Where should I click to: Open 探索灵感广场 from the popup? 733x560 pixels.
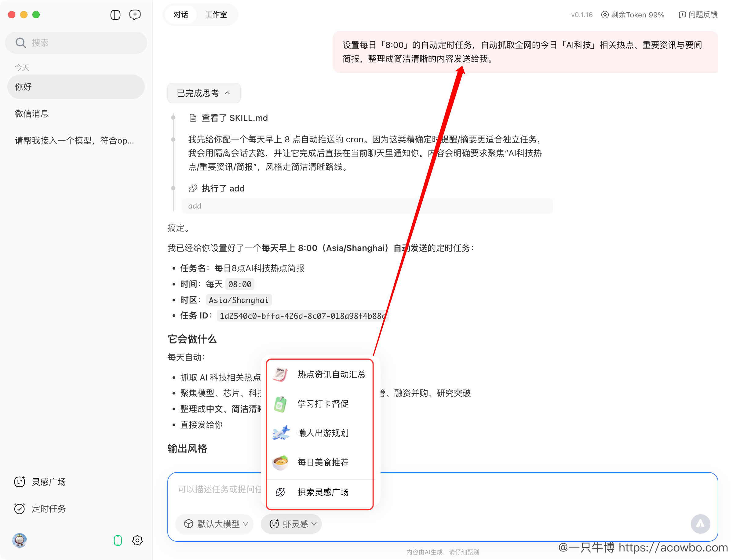(x=323, y=492)
